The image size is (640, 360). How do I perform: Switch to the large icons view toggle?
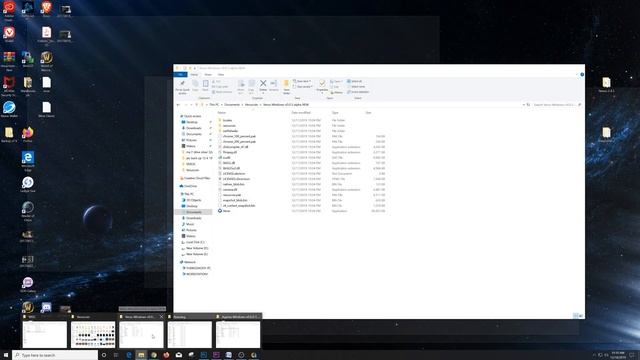click(x=580, y=316)
